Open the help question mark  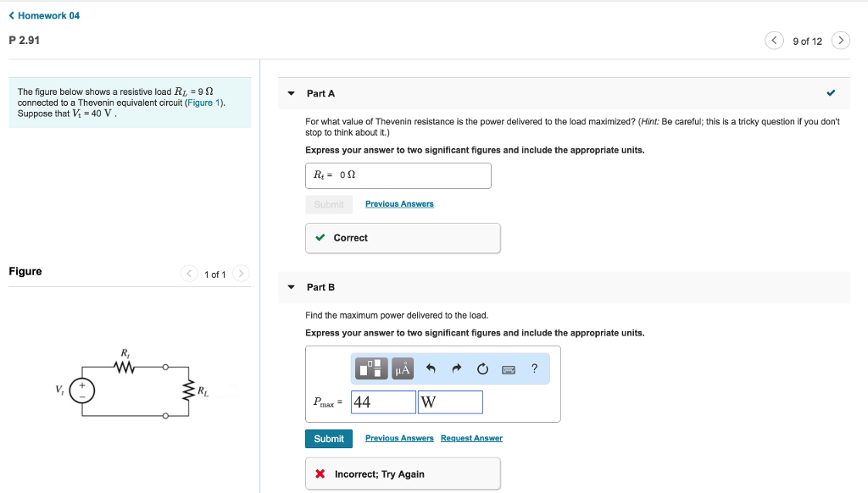pyautogui.click(x=534, y=368)
